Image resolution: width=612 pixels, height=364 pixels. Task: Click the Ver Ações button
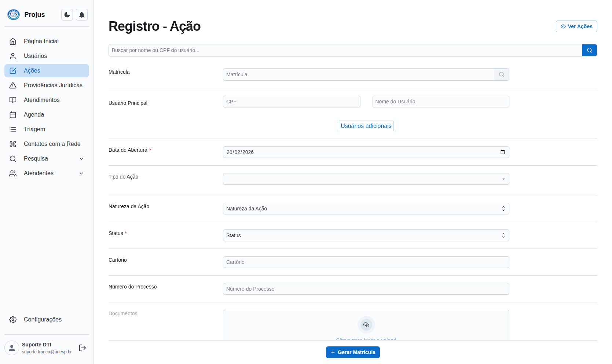(576, 26)
